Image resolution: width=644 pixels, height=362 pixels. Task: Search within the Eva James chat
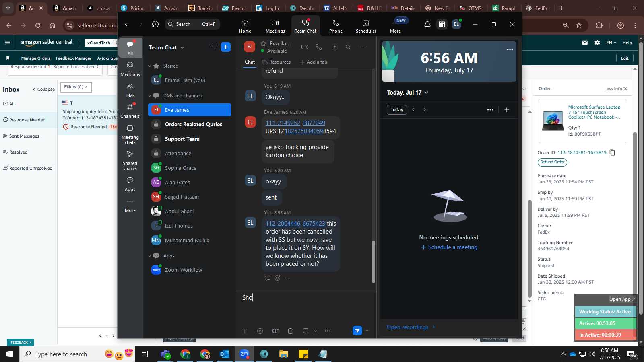pos(348,47)
